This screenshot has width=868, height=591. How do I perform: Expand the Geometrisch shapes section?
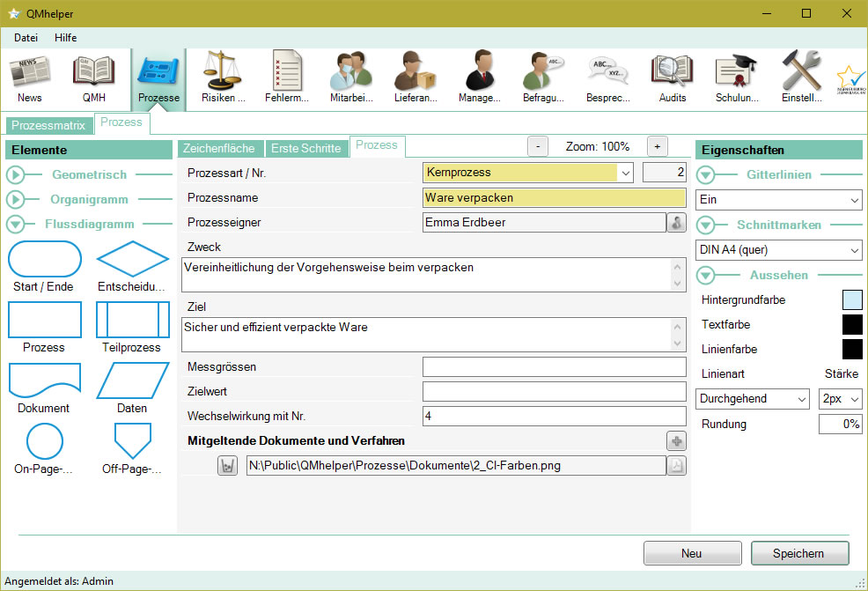pyautogui.click(x=18, y=174)
